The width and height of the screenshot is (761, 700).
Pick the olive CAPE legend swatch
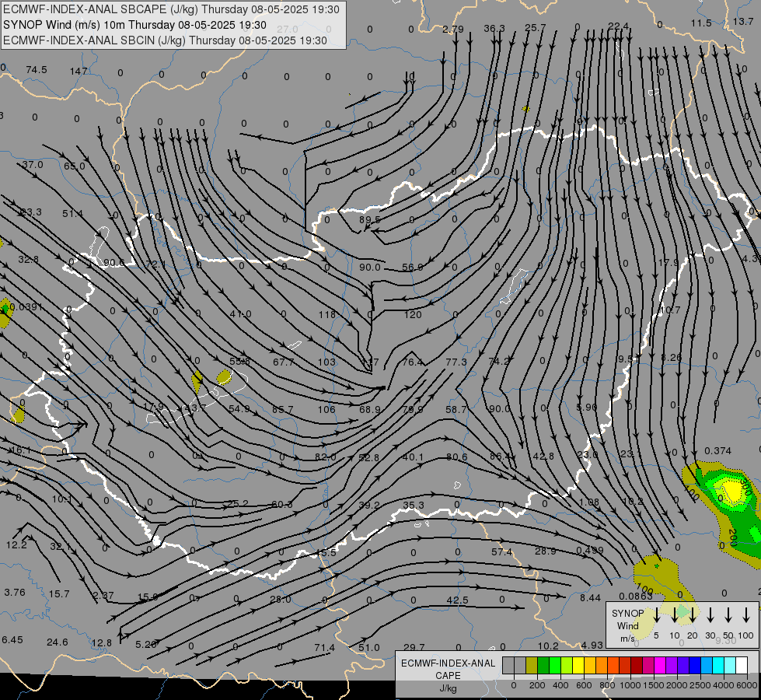pyautogui.click(x=532, y=666)
